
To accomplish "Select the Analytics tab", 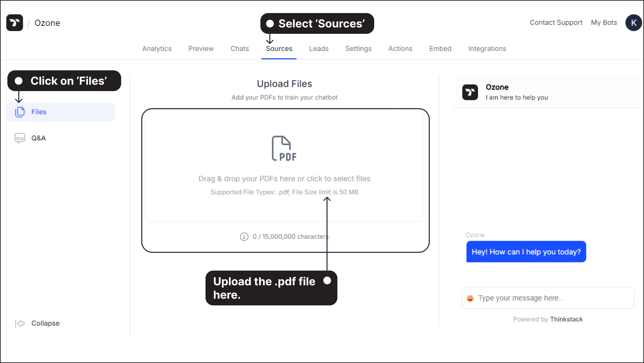I will pos(157,49).
